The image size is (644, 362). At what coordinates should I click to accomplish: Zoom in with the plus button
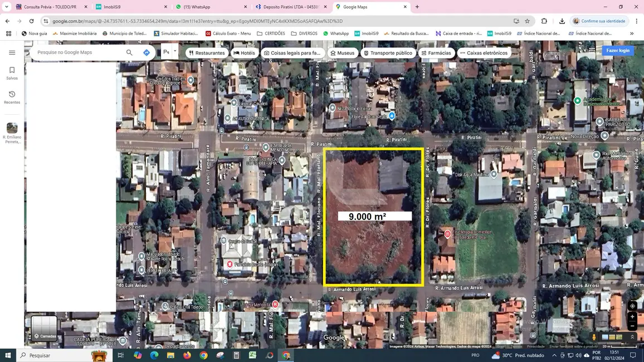[x=632, y=317]
